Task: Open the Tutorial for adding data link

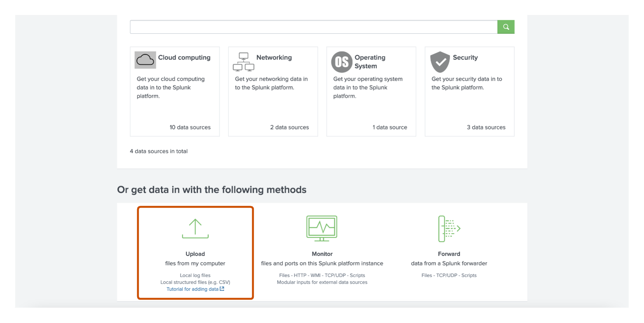Action: (x=192, y=289)
